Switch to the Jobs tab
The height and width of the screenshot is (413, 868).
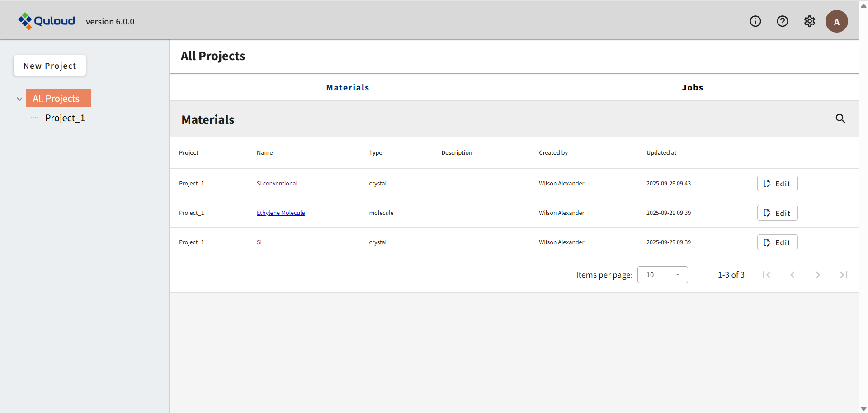pos(692,87)
